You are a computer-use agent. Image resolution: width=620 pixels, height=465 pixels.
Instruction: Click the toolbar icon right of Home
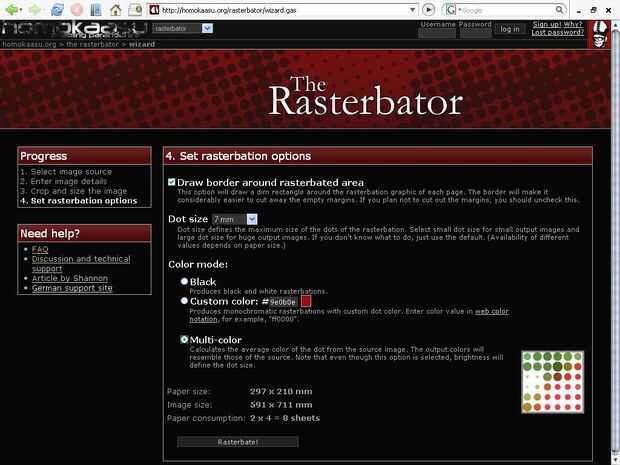coord(135,9)
